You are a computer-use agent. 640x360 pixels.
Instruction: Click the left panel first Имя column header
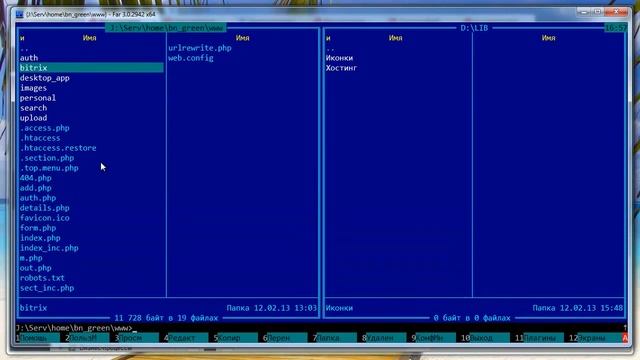click(x=89, y=38)
